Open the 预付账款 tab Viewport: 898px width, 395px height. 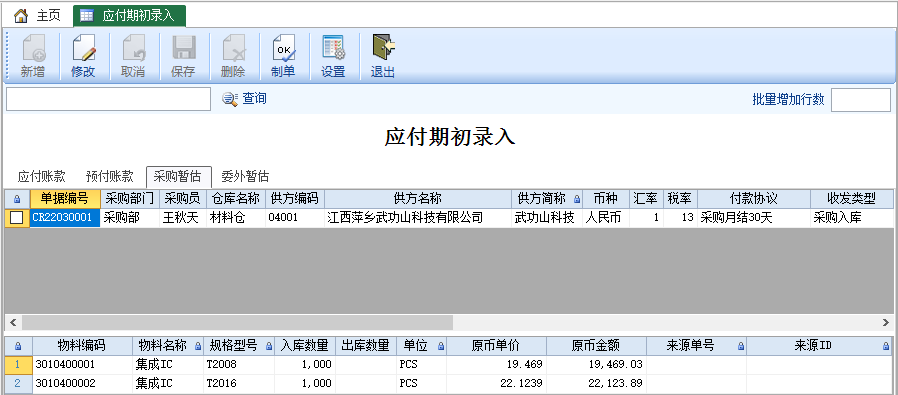coord(109,176)
